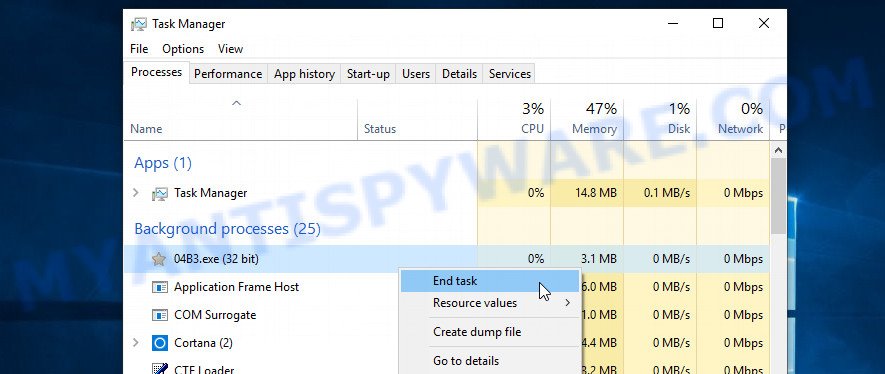The image size is (885, 374).
Task: Open the View menu
Action: pos(230,49)
